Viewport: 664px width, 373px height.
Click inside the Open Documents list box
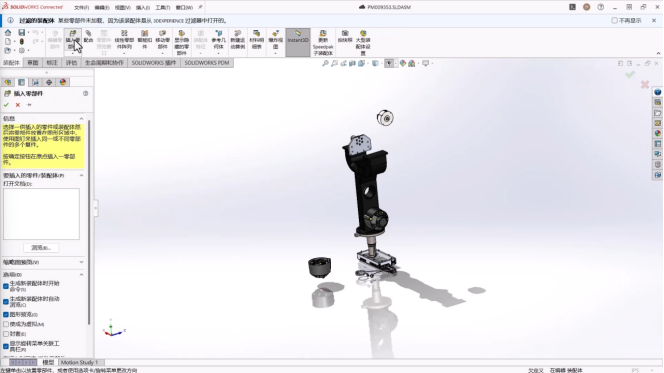41,214
